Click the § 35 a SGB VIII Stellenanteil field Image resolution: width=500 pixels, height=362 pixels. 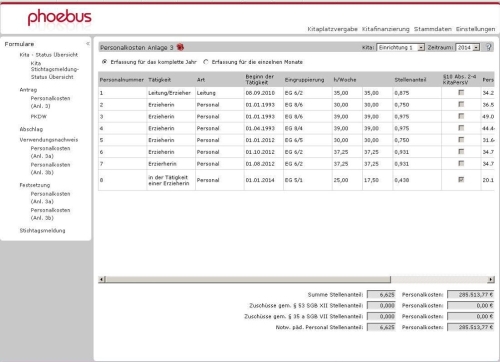click(381, 316)
